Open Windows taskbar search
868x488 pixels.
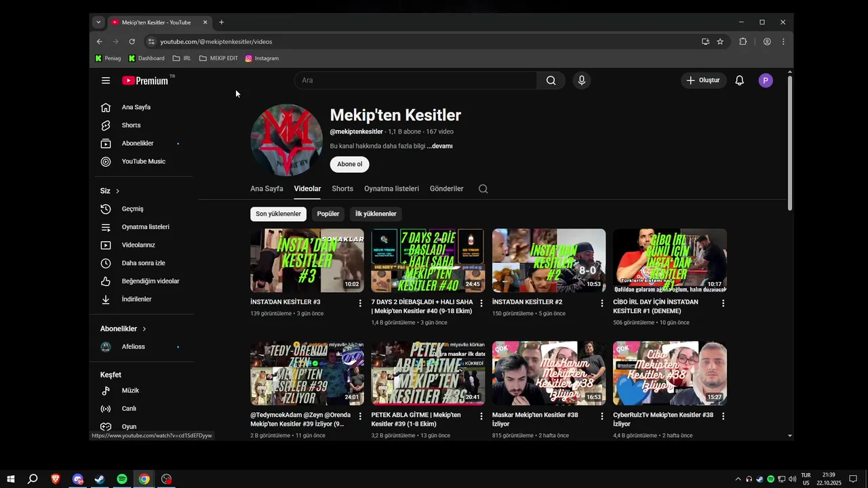[x=33, y=479]
